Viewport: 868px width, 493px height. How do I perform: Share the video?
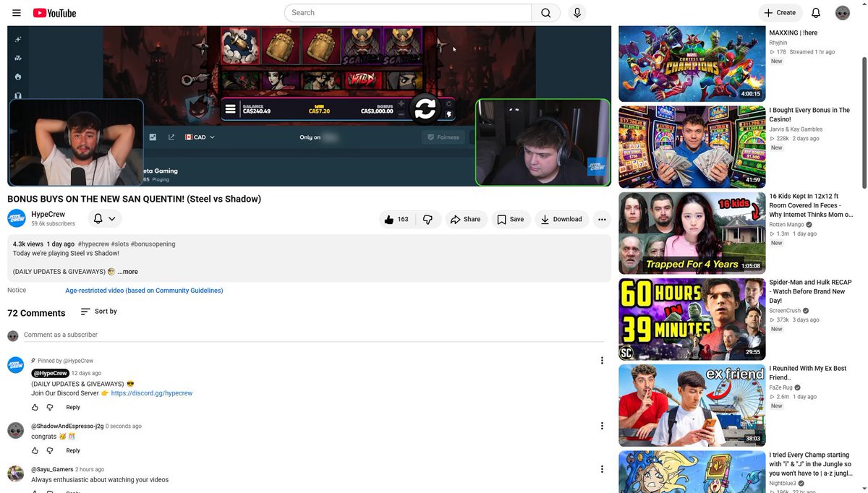[465, 219]
